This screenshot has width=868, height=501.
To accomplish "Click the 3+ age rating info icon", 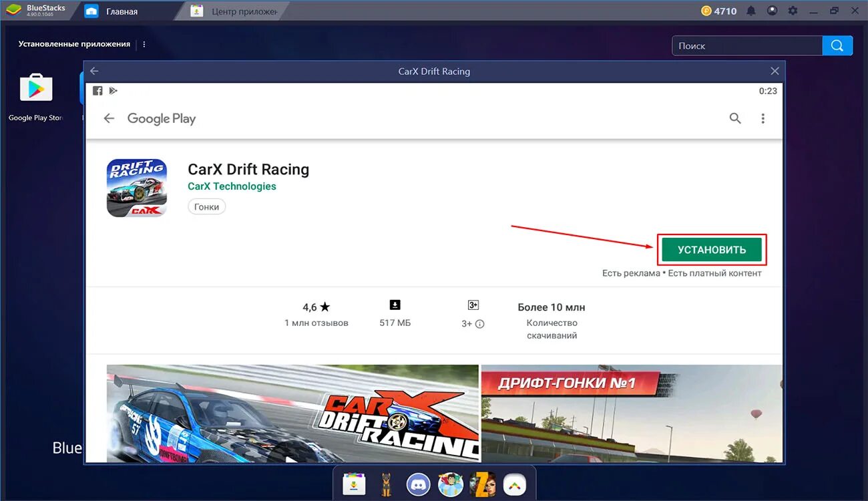I will [479, 324].
